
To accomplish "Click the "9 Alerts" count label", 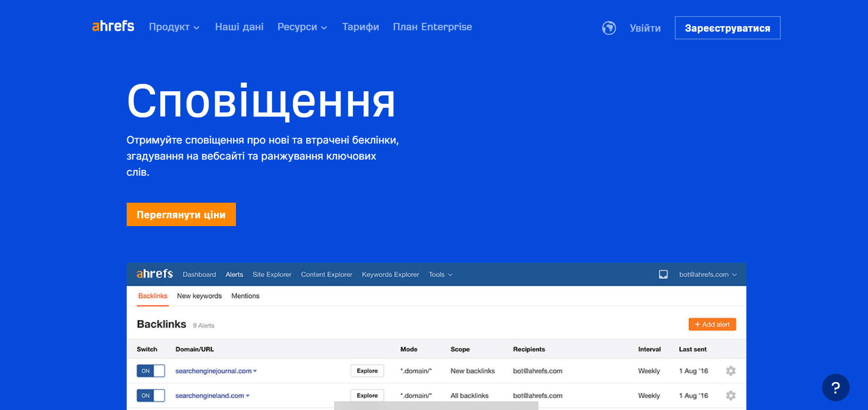I will (203, 326).
